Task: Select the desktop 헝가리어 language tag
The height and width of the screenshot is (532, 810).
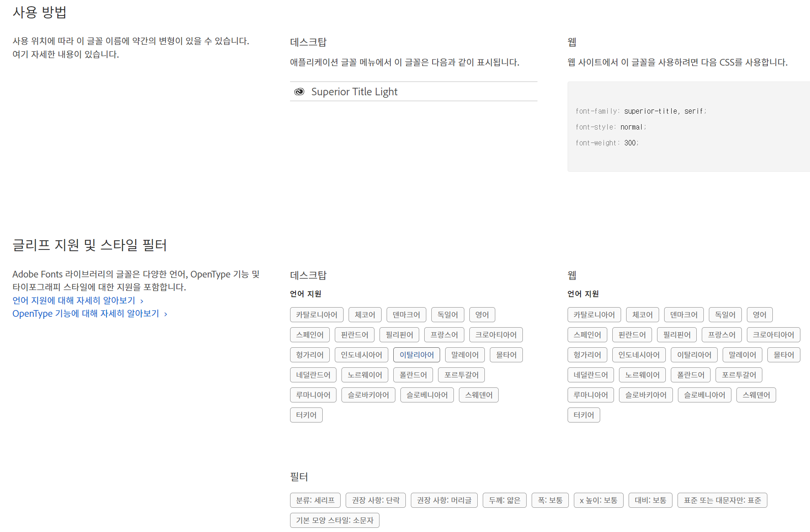Action: pos(310,355)
